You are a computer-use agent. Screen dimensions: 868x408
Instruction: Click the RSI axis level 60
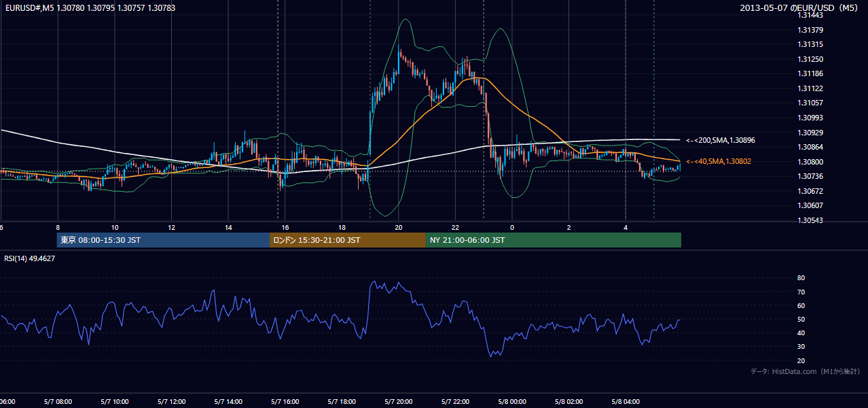(801, 305)
